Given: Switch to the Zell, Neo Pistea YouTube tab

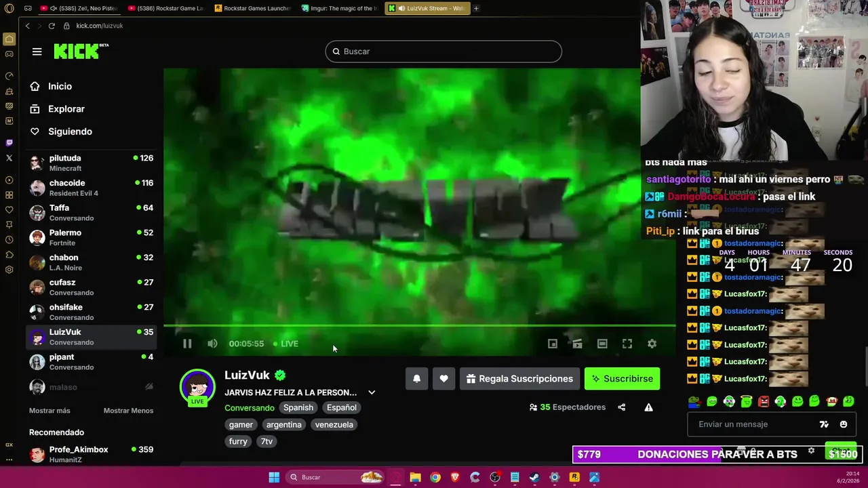Looking at the screenshot, I should pos(78,8).
